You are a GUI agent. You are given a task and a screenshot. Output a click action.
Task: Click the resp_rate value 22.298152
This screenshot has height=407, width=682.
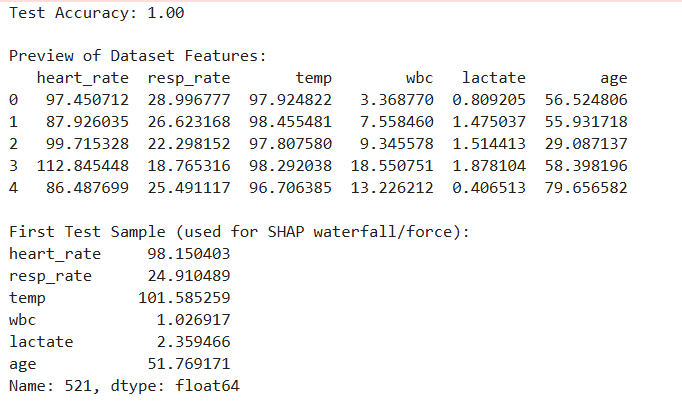[189, 144]
